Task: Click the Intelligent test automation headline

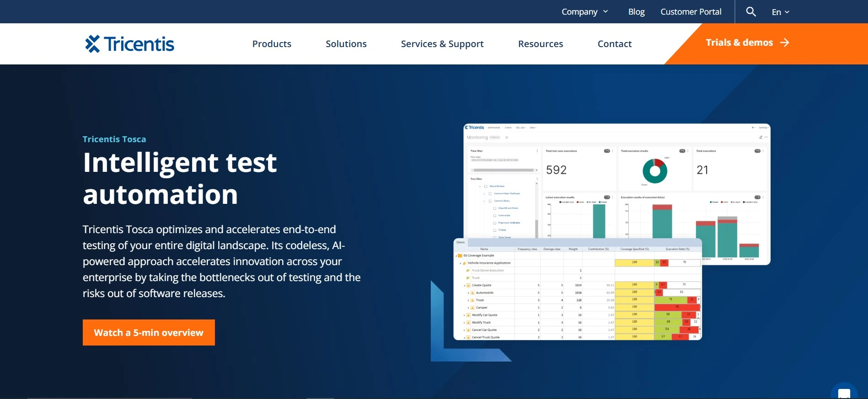Action: [x=180, y=178]
